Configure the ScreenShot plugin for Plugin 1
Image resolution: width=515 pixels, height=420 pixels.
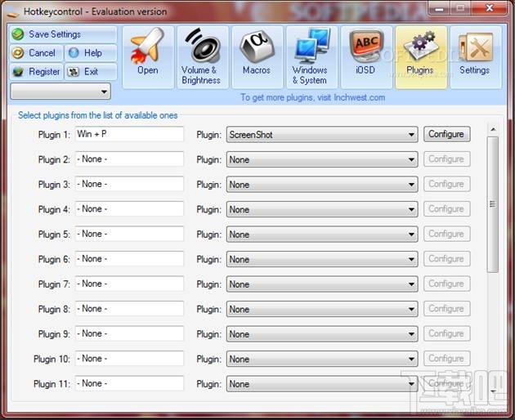[x=446, y=134]
